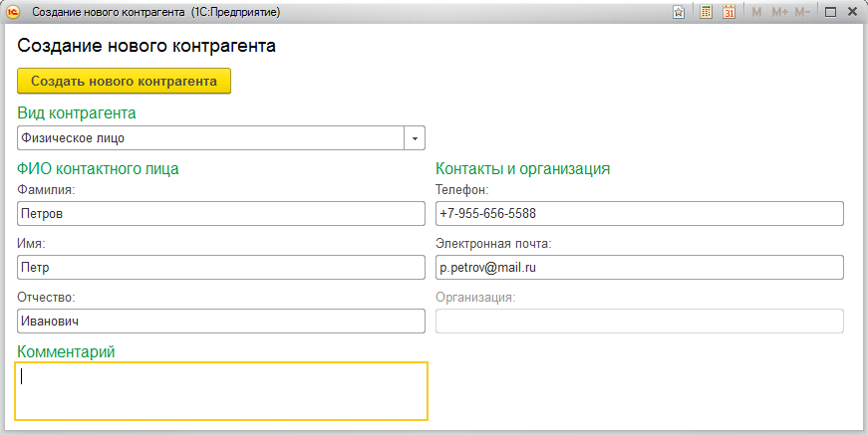Click the M memory button
The width and height of the screenshot is (868, 435).
pyautogui.click(x=756, y=12)
